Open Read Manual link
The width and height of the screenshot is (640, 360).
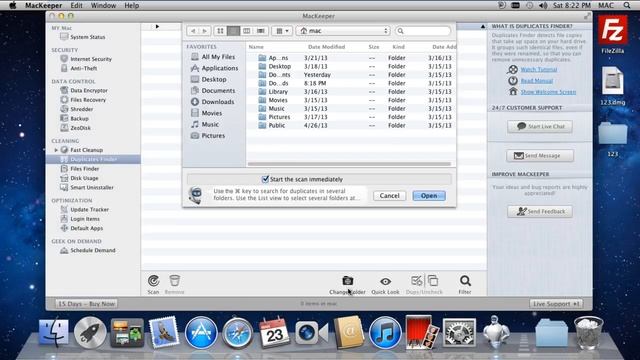point(536,81)
